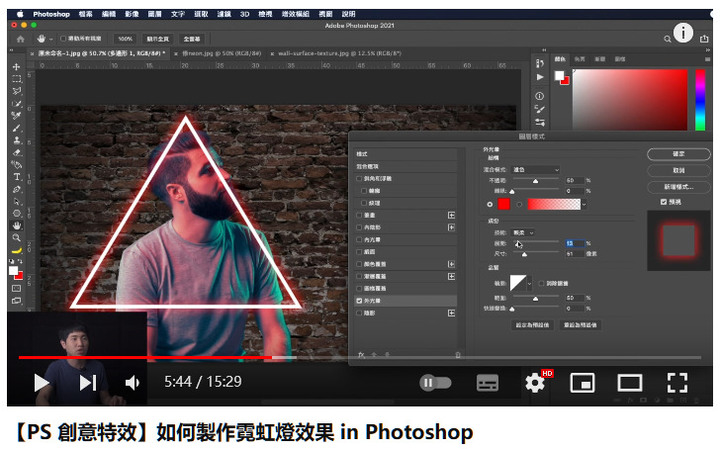Click the OK (確定) button in Layer Style

(678, 154)
